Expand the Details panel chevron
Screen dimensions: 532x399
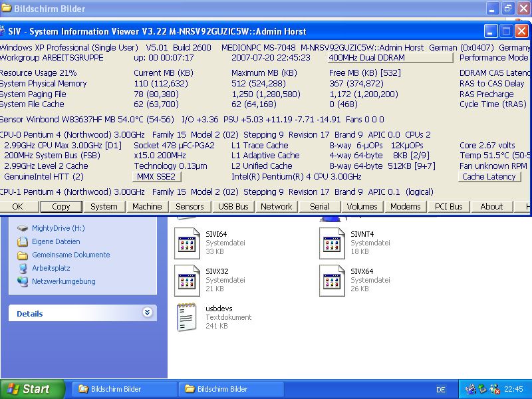147,312
